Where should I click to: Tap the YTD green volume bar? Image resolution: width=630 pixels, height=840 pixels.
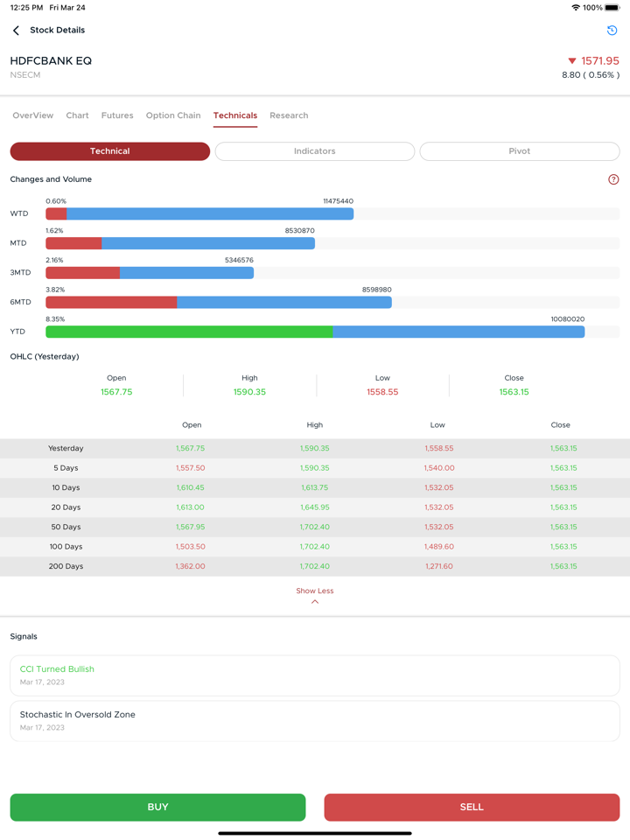(x=189, y=332)
